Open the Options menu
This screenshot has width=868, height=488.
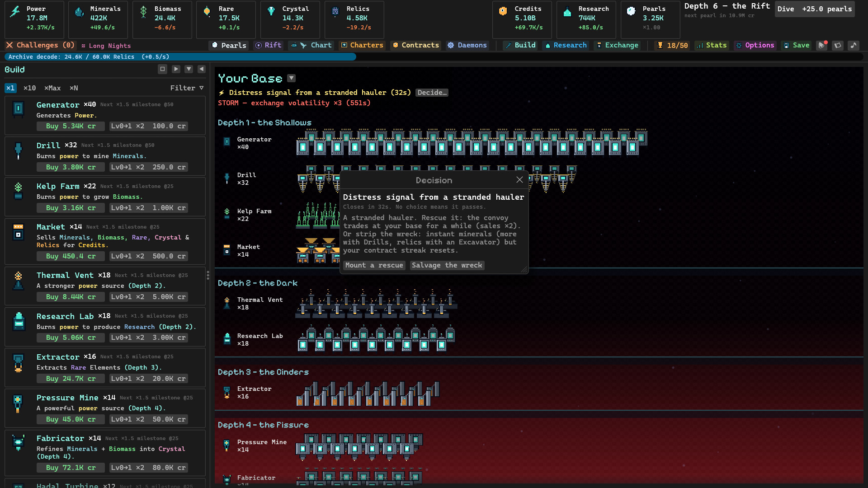click(x=755, y=45)
